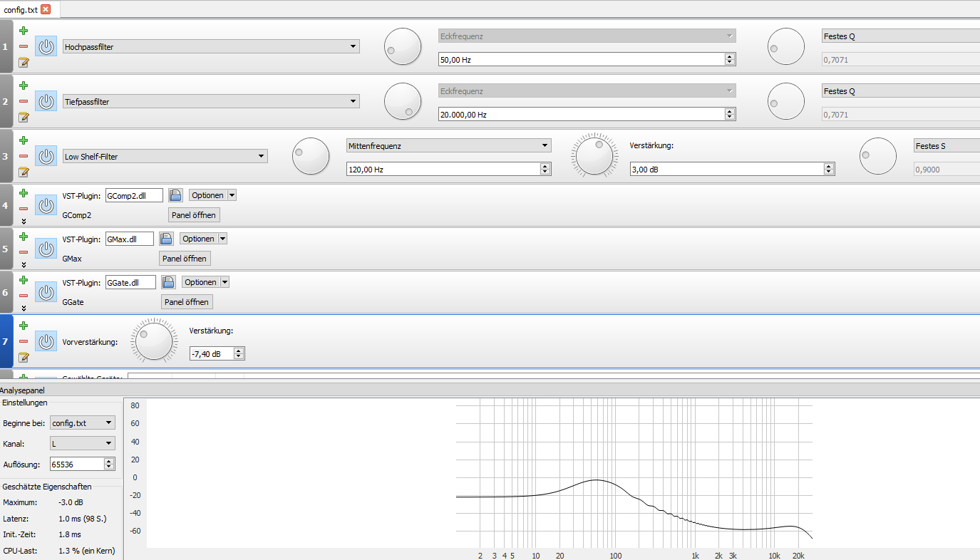The width and height of the screenshot is (980, 560).
Task: Open the Tiefpassfilter type dropdown
Action: (x=211, y=101)
